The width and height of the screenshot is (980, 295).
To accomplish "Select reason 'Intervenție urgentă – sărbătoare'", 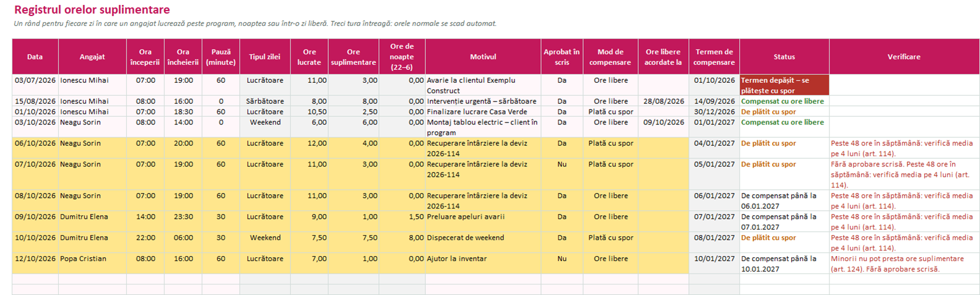I will (x=482, y=101).
